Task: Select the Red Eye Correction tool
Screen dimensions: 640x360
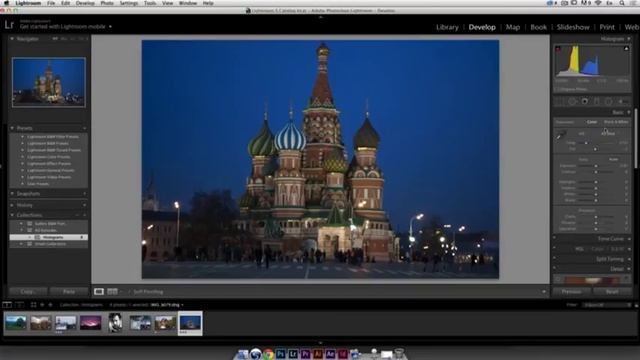Action: 585,101
